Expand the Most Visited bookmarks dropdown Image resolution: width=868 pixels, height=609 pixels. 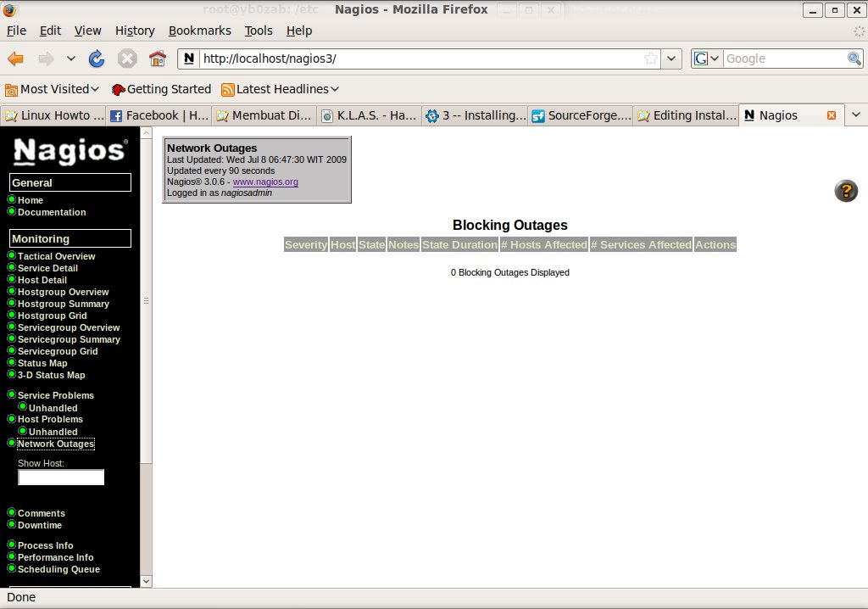tap(53, 89)
